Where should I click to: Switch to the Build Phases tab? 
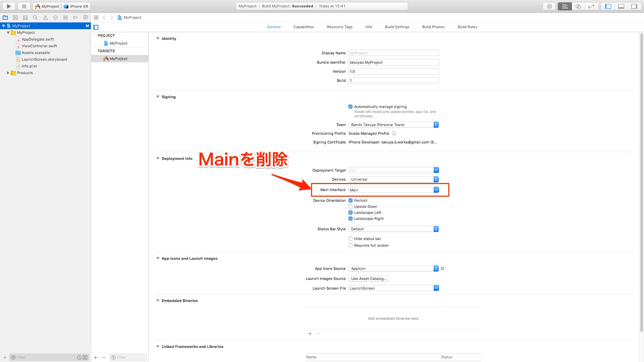pos(433,27)
